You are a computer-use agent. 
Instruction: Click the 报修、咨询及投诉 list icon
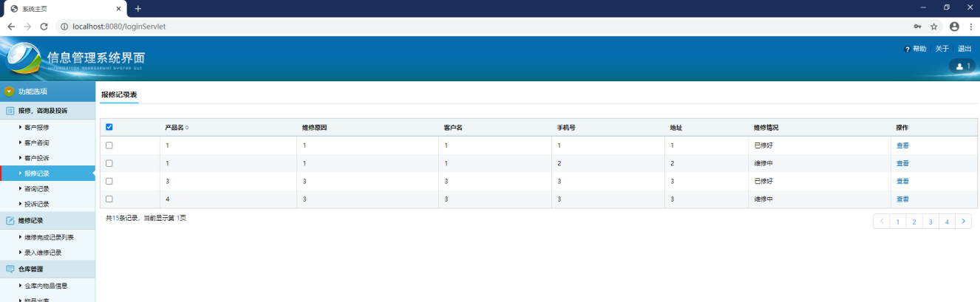pos(10,111)
